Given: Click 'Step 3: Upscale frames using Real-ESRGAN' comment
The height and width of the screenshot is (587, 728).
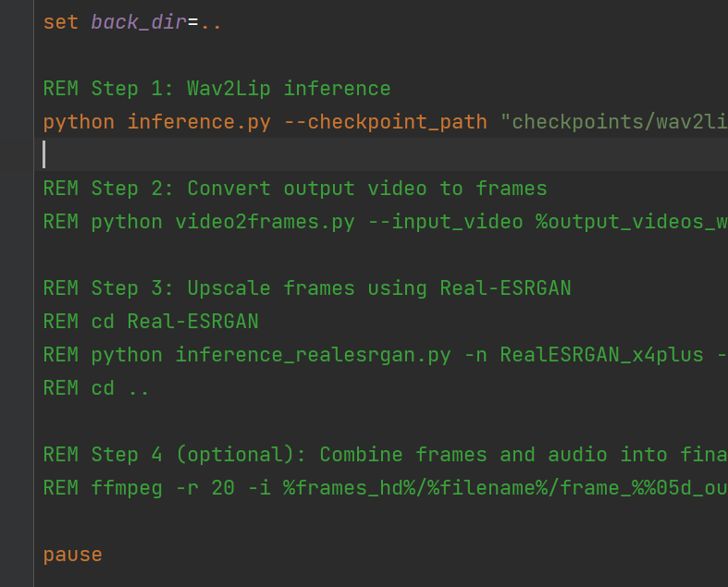Looking at the screenshot, I should 331,288.
